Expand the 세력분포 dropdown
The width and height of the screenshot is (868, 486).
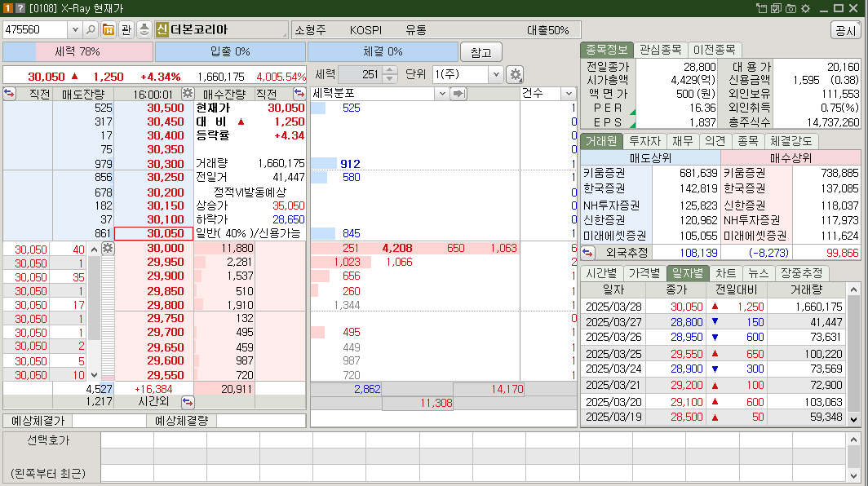coord(442,94)
